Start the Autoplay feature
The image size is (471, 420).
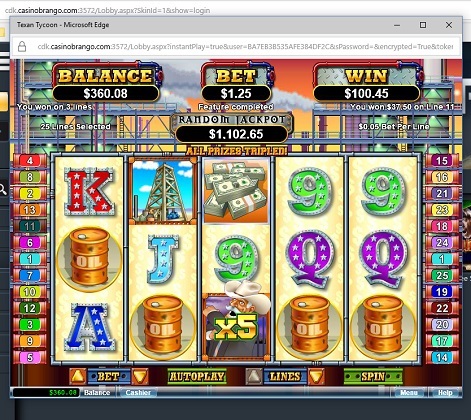(197, 377)
